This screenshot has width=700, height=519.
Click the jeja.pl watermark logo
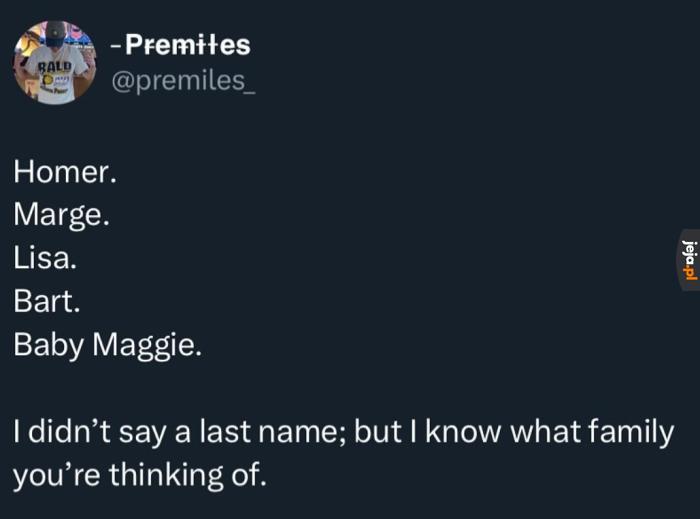690,260
